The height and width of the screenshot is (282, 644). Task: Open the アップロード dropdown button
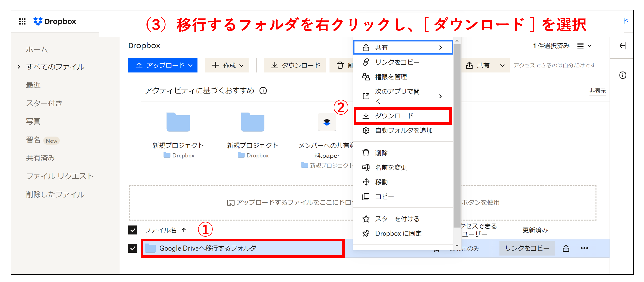coord(163,65)
